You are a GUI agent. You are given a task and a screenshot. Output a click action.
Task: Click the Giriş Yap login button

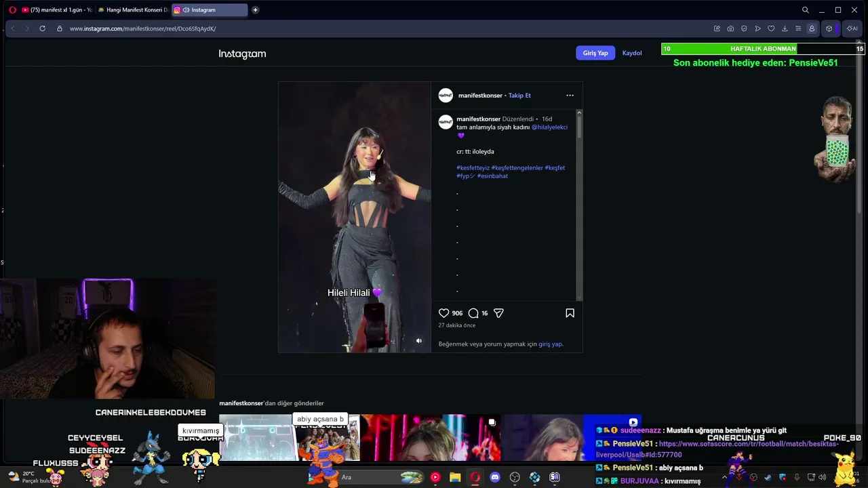pos(595,53)
